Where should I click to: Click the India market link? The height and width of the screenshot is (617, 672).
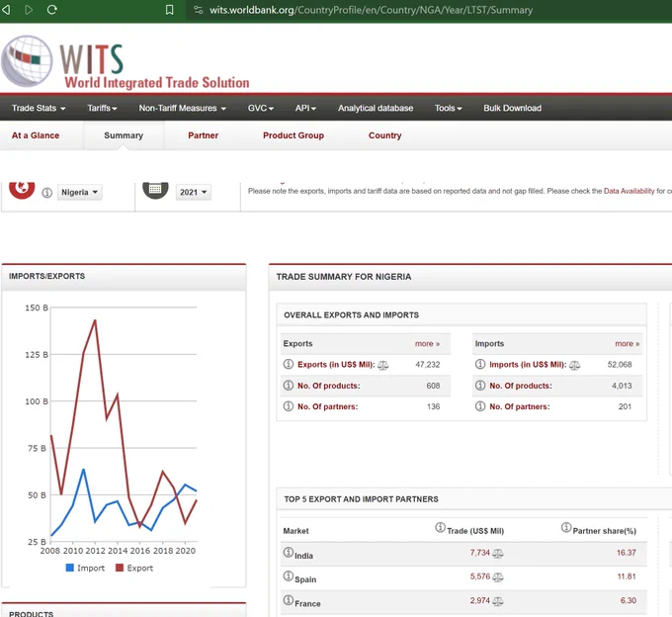303,556
